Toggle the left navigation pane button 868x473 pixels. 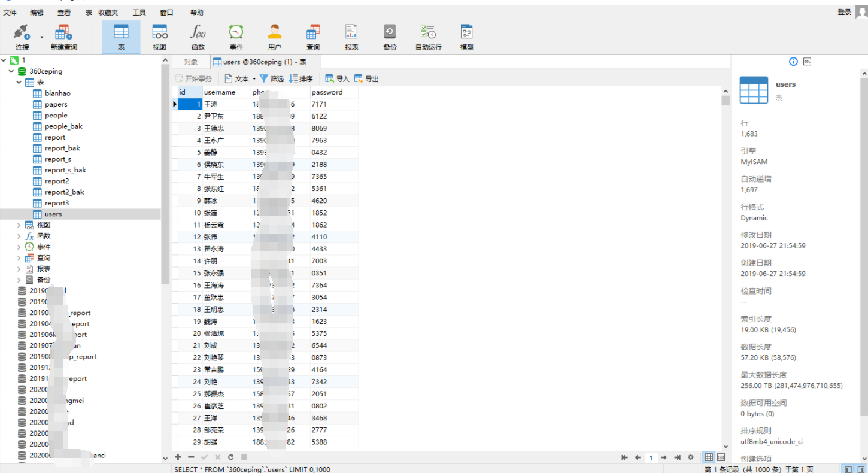848,469
